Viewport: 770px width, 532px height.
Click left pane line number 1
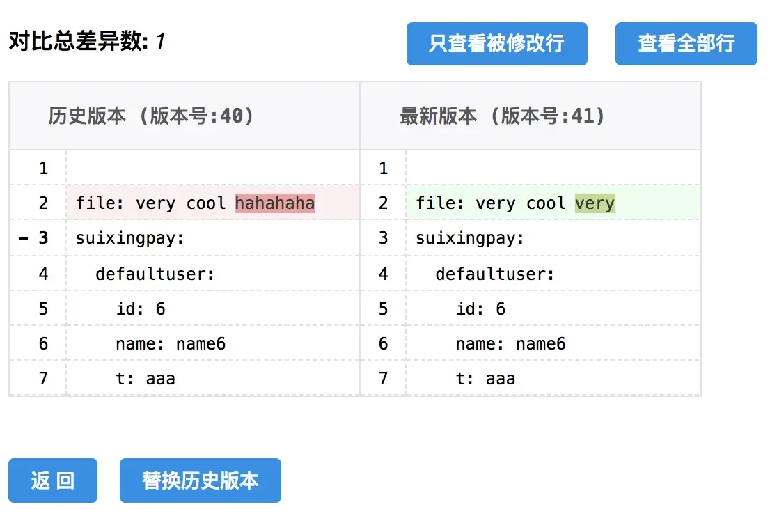click(x=43, y=169)
